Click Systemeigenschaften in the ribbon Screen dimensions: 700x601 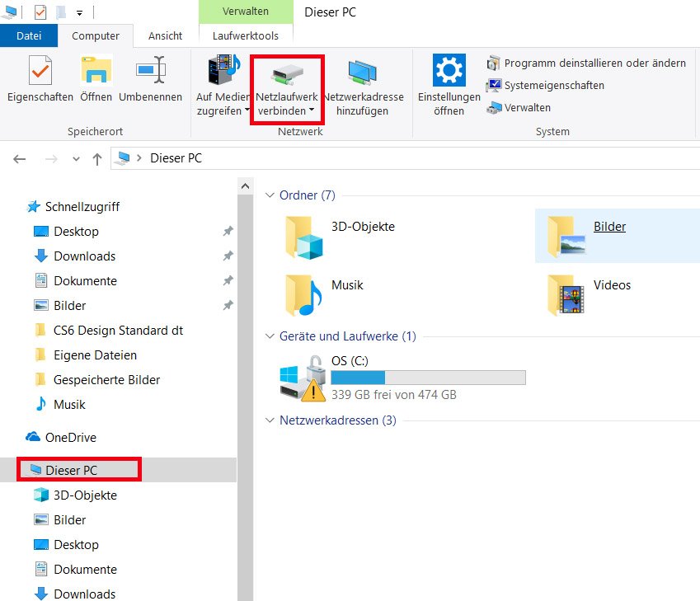(553, 86)
